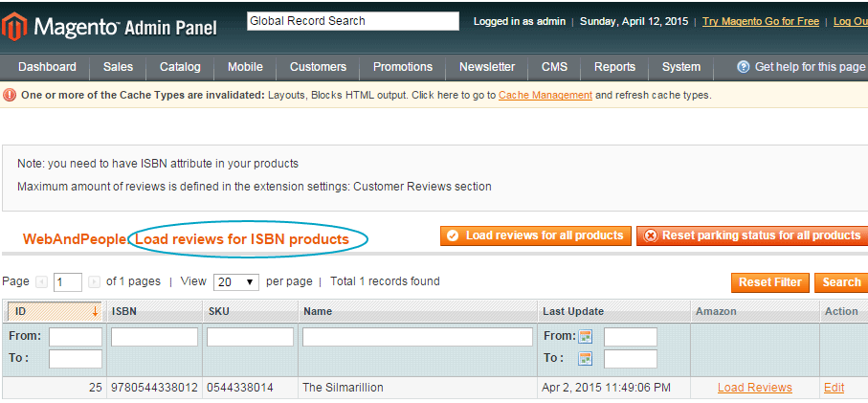Click the Global Record Search field
Screen dimensions: 868x403
point(353,21)
